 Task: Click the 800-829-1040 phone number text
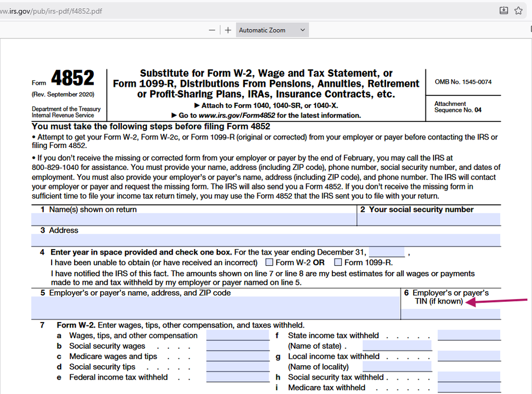point(55,167)
